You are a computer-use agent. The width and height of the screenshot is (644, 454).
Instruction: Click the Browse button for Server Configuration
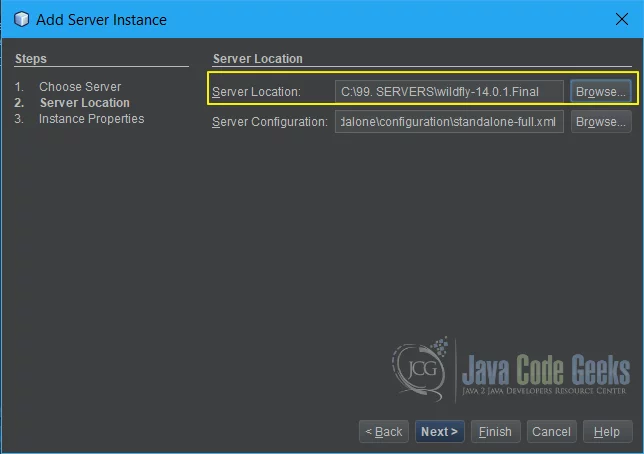[x=600, y=122]
